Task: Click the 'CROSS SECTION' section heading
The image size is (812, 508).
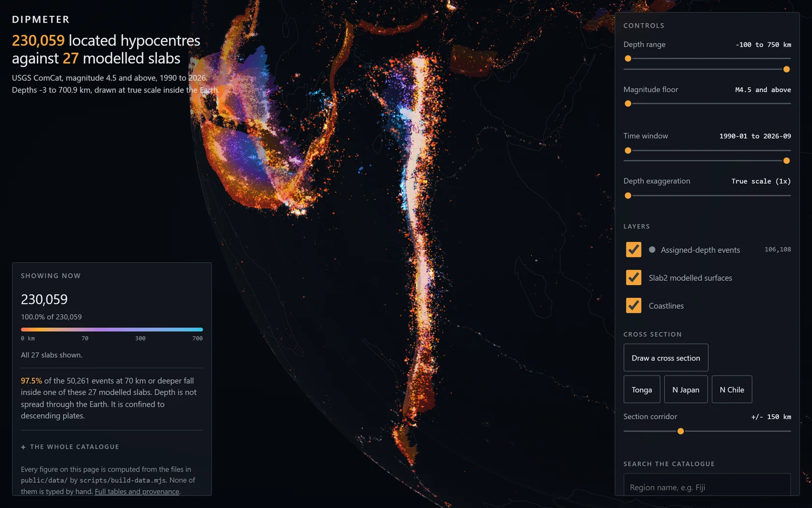Action: click(652, 334)
